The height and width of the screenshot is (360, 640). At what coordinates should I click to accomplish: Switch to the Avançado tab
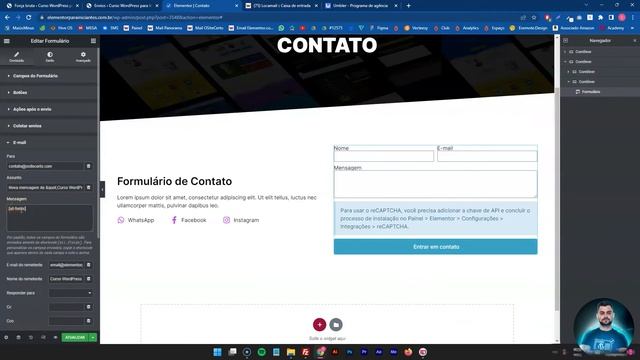(83, 57)
